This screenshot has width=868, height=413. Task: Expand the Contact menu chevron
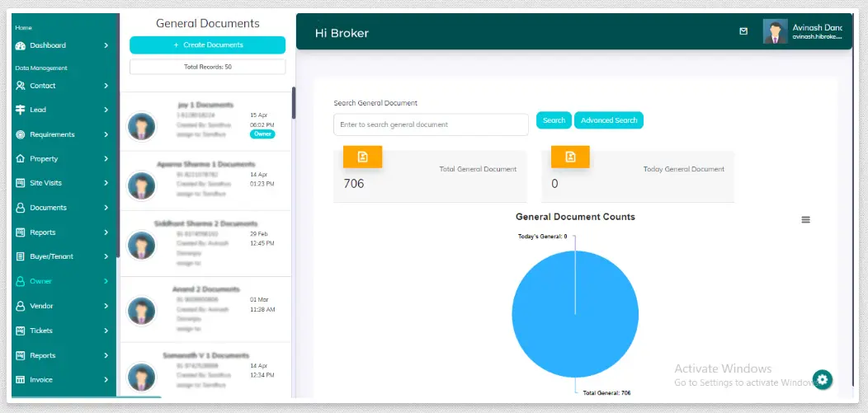(x=106, y=86)
